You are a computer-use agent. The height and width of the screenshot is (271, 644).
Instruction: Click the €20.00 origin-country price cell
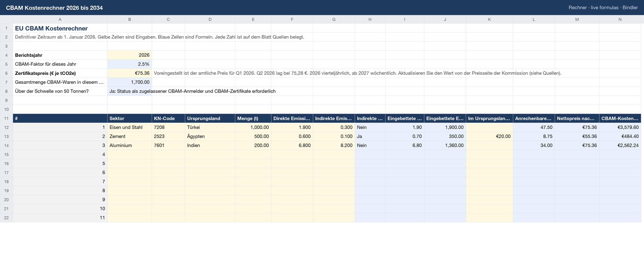[489, 136]
